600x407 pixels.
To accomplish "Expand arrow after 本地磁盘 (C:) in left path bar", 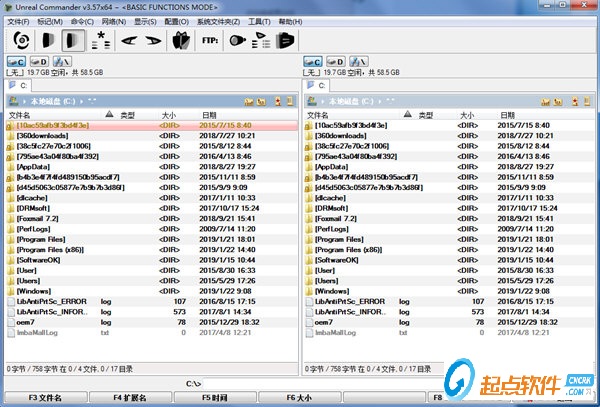I will click(x=82, y=102).
